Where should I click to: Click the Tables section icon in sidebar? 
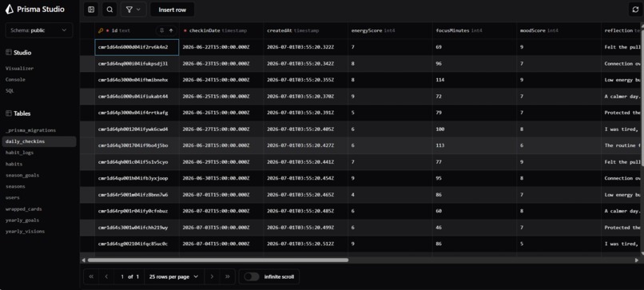click(x=9, y=113)
